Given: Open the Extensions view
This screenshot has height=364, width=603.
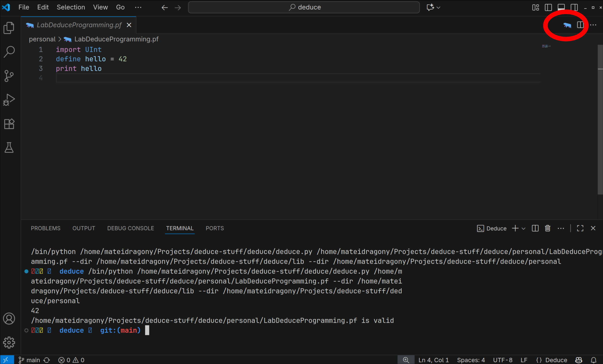Looking at the screenshot, I should pyautogui.click(x=9, y=124).
